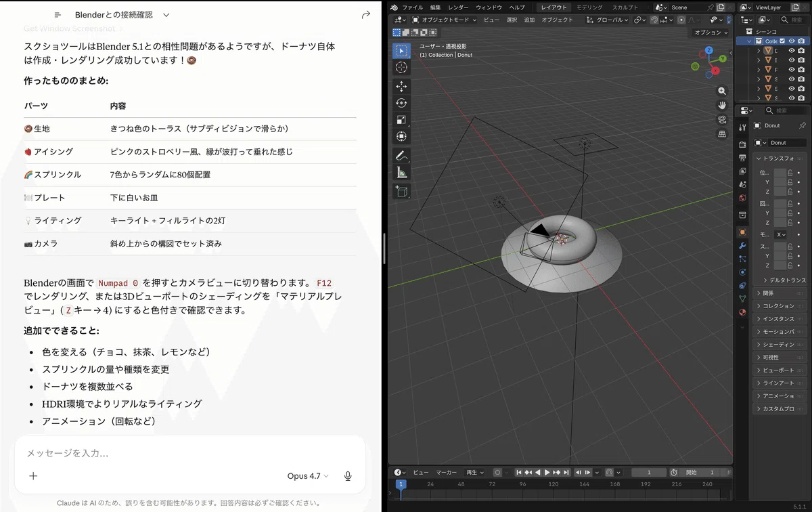Click the red X axis on the navigation gizmo
The image size is (812, 512).
tap(715, 70)
